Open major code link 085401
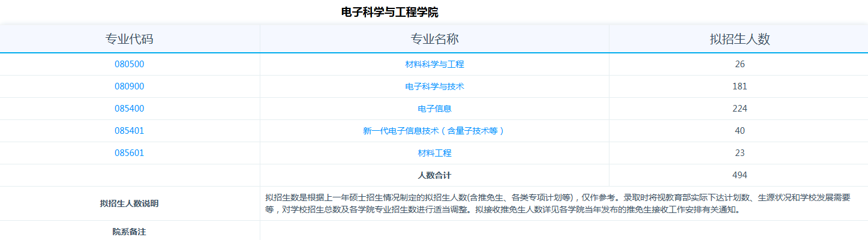 tap(130, 131)
